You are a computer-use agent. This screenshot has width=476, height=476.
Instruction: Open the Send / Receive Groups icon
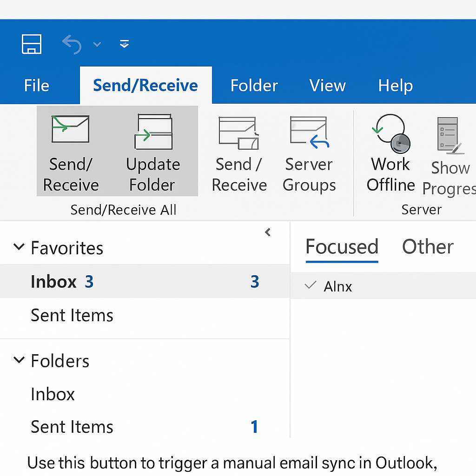pyautogui.click(x=238, y=133)
